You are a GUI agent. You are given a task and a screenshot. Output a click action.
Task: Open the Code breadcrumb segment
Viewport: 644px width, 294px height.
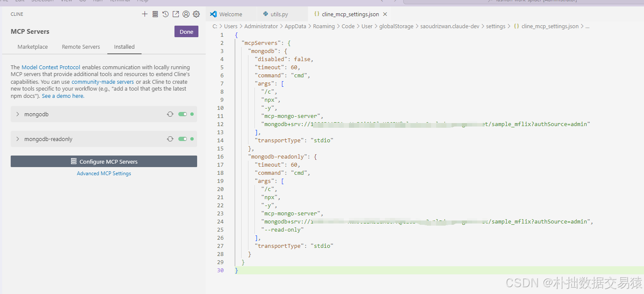[x=348, y=26]
